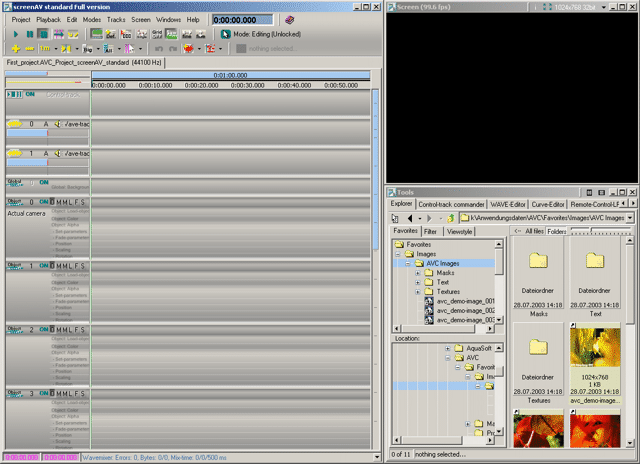Screen dimensions: 640x464
Task: Click the '1m' zoom icon
Action: 45,49
